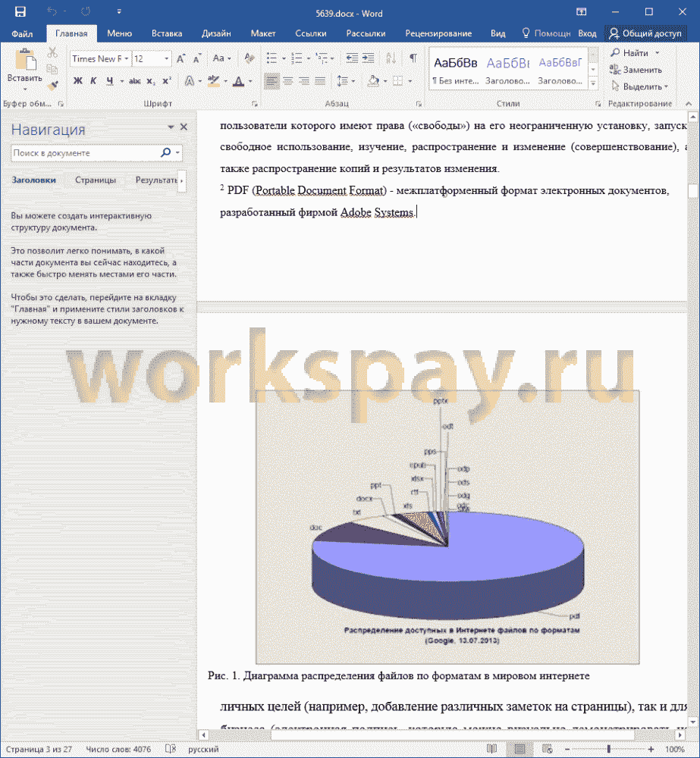Toggle bold formatting (Ж)
Viewport: 700px width, 758px height.
click(77, 81)
